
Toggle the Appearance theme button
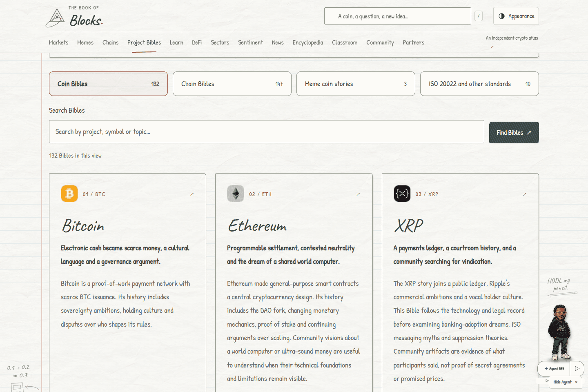[516, 16]
